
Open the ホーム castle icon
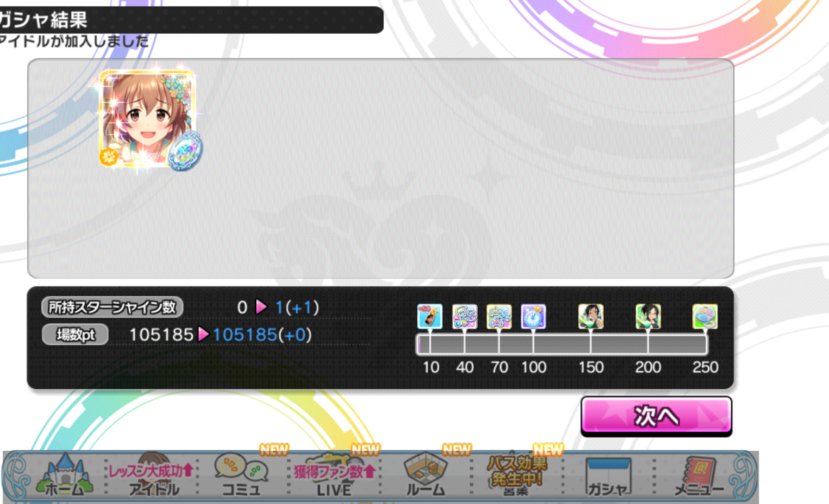(x=64, y=475)
